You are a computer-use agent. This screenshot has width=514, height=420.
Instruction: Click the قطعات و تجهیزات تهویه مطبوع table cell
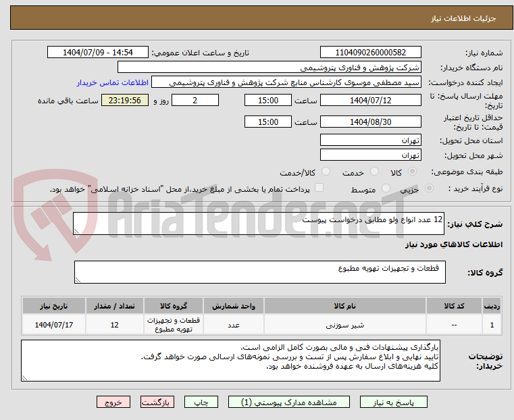click(174, 325)
